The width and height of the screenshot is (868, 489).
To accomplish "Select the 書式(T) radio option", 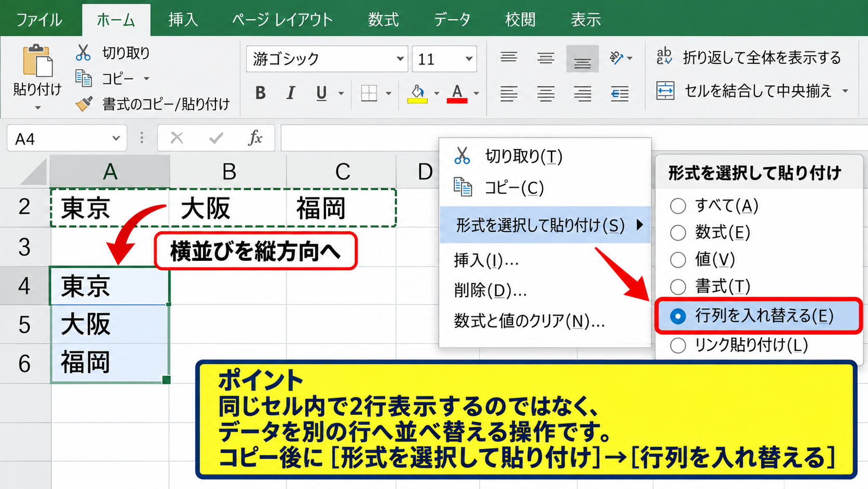I will pyautogui.click(x=678, y=286).
